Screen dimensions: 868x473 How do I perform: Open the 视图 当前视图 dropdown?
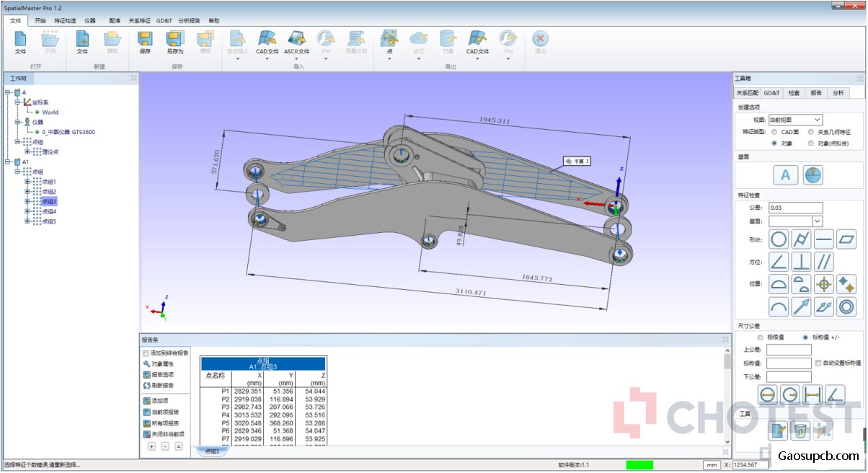tap(795, 120)
